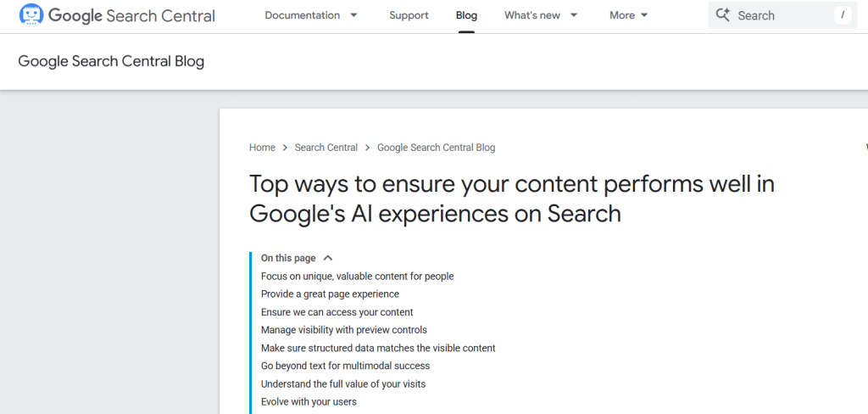The width and height of the screenshot is (868, 414).
Task: Select Understand the full value of your visits
Action: pos(342,384)
